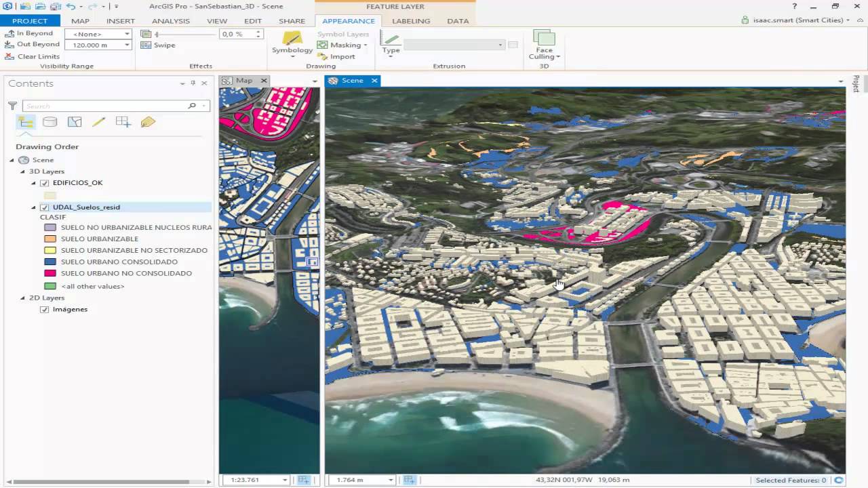Click SUELO URBANO CONSOLIDADO blue swatch
The image size is (868, 488).
point(50,262)
